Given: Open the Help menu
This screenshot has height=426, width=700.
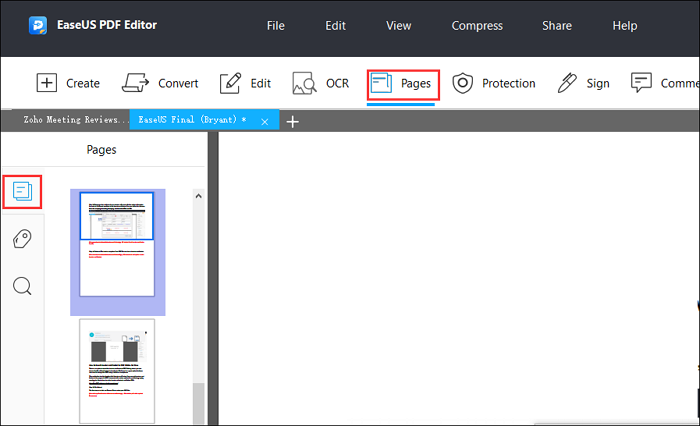Looking at the screenshot, I should [625, 26].
